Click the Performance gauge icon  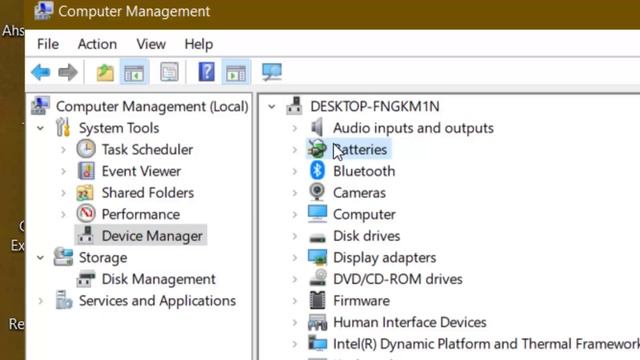pos(86,214)
